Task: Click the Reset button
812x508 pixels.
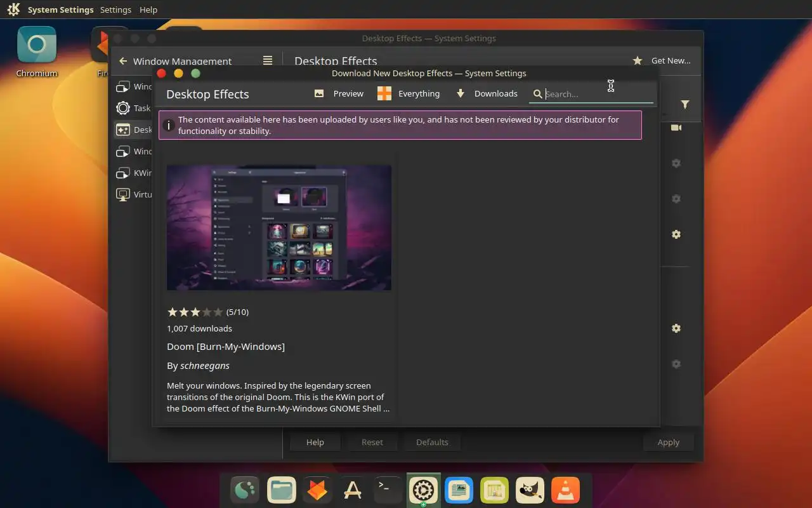Action: pos(372,442)
